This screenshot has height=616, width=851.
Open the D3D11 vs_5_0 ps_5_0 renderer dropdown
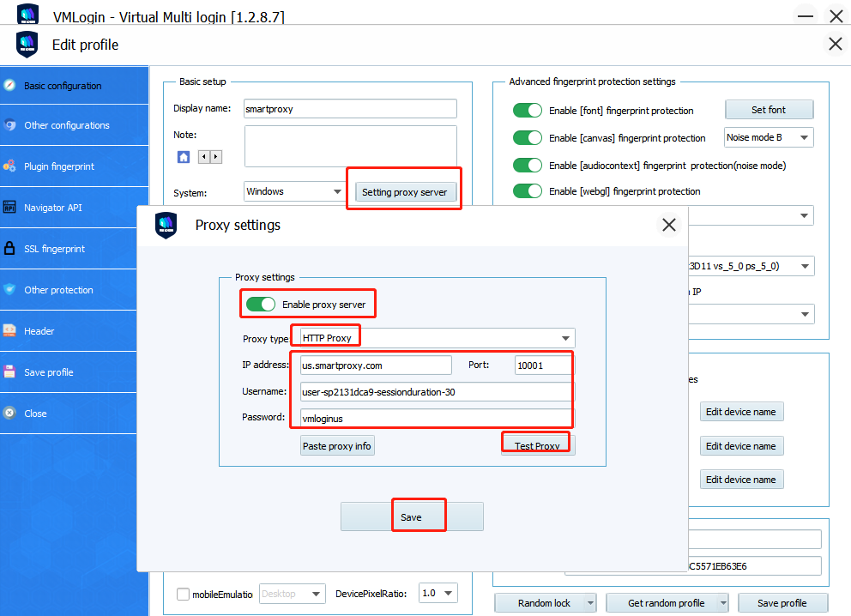click(x=751, y=266)
